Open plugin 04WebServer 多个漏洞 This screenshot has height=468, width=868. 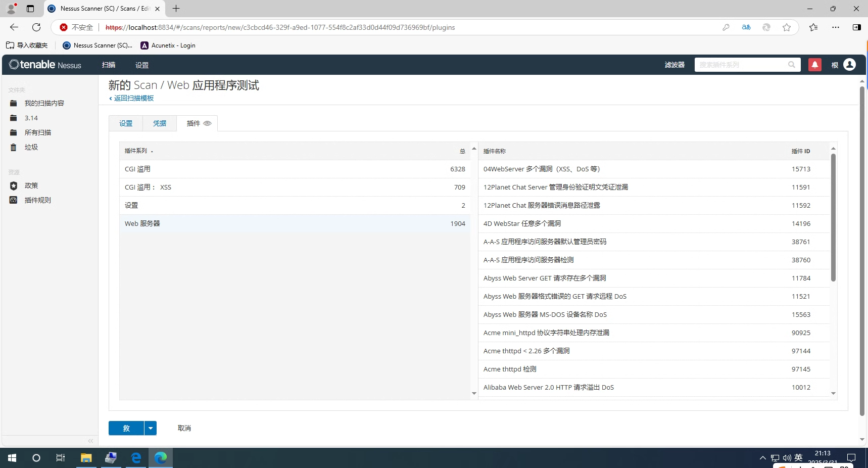click(654, 169)
